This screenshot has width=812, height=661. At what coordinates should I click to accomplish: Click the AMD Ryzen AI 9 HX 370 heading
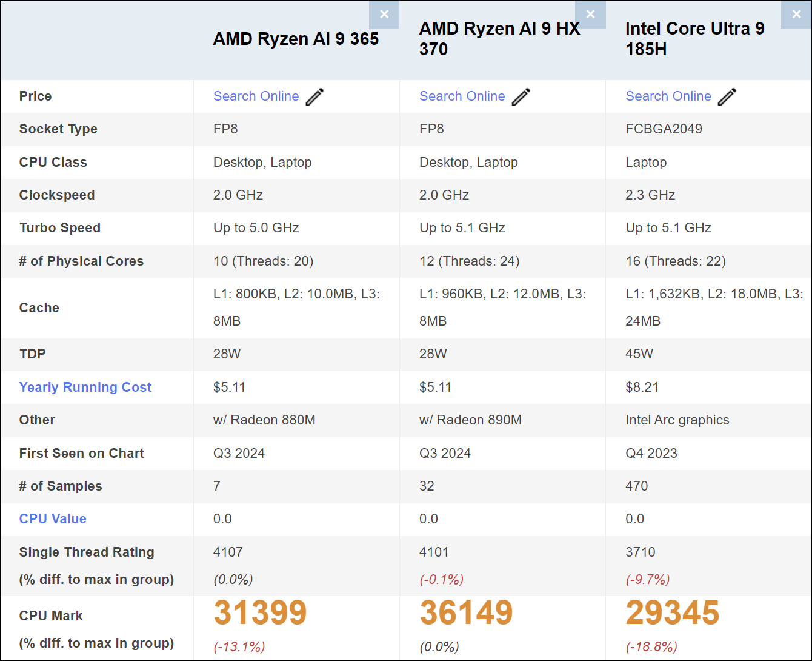click(499, 39)
